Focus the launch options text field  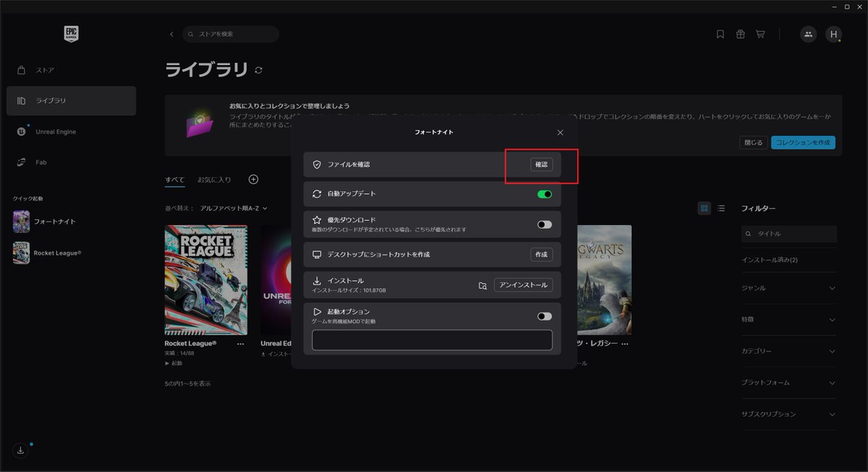(432, 340)
